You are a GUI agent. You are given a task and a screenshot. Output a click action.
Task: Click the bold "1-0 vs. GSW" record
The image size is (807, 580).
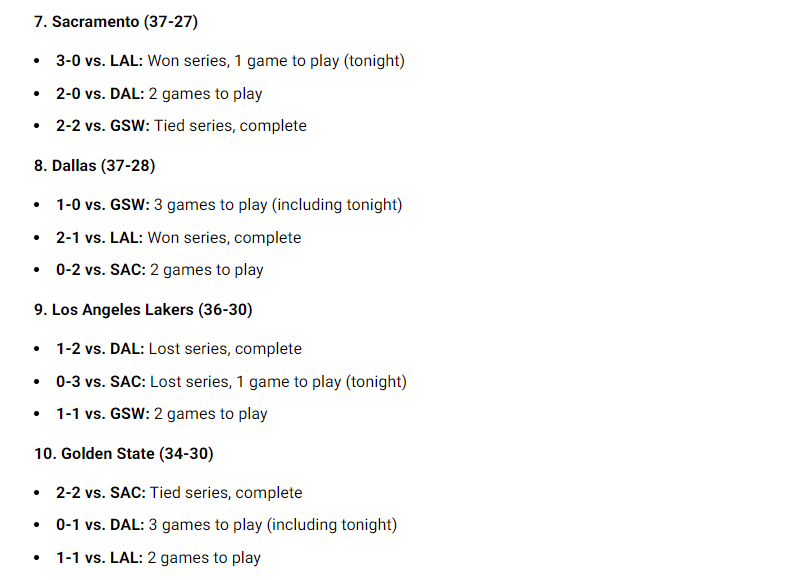tap(102, 205)
